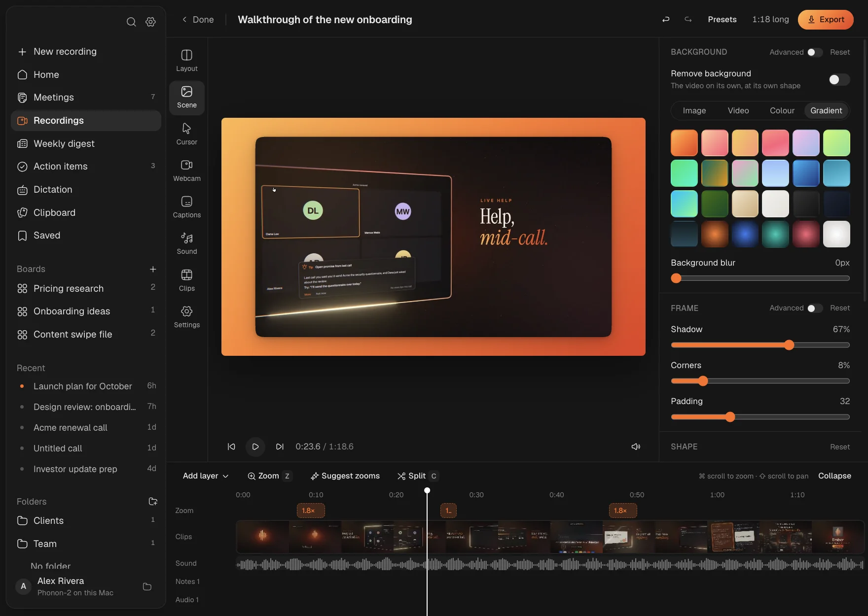868x616 pixels.
Task: Open the Captions panel
Action: 186,207
